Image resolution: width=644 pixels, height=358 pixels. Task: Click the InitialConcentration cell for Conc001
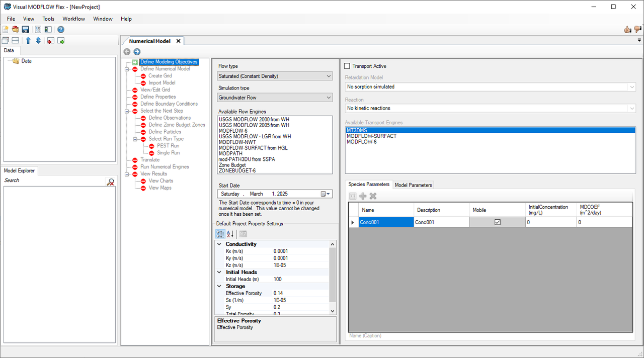(551, 222)
